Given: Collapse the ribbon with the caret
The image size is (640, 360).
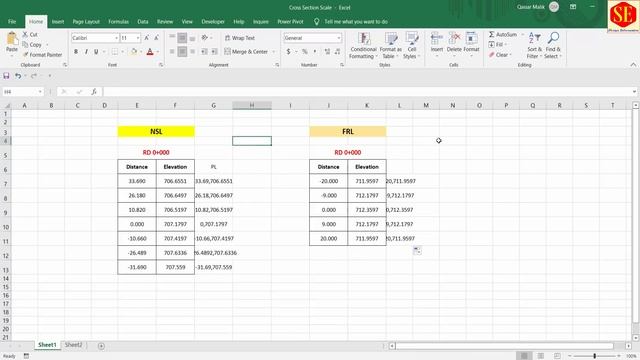Looking at the screenshot, I should pos(633,64).
